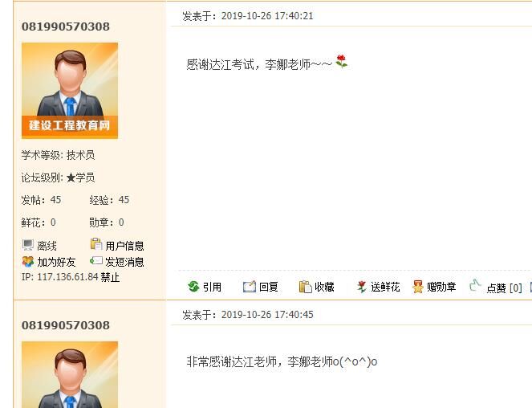The height and width of the screenshot is (408, 532).
Task: Click the 引用 text link
Action: click(212, 287)
